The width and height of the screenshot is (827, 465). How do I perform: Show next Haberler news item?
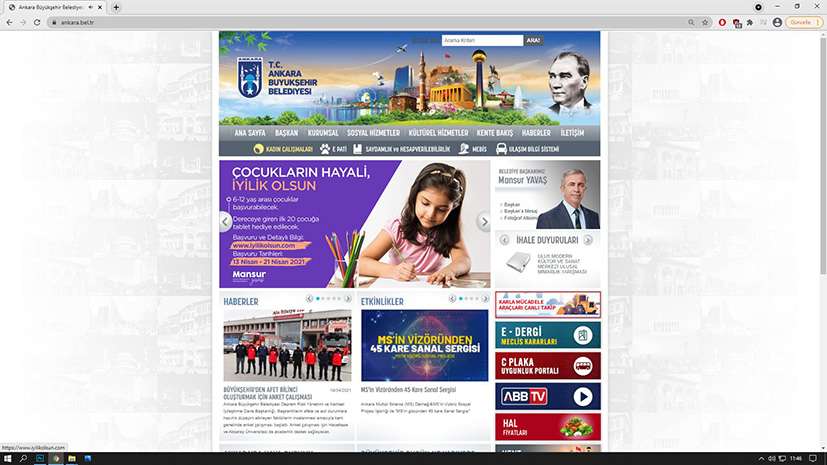348,299
